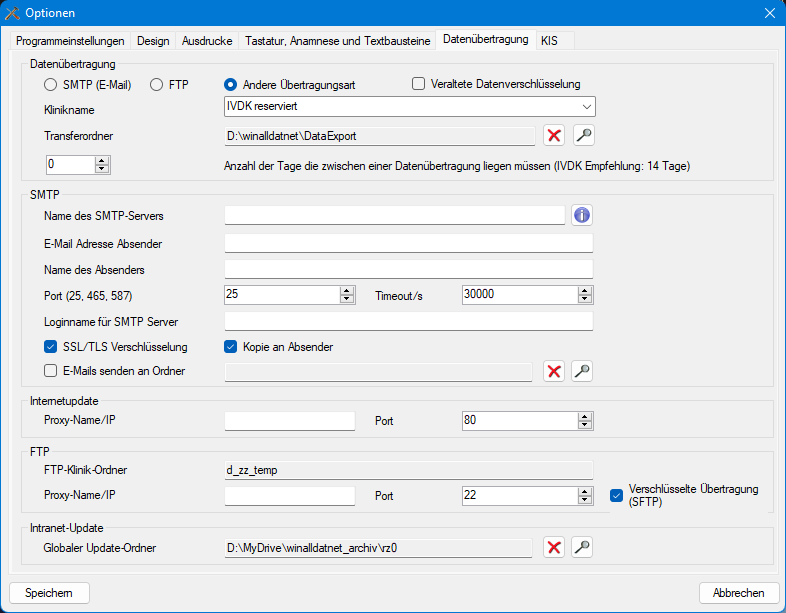Decrease the Timeout/s spinner value
The height and width of the screenshot is (613, 786).
pyautogui.click(x=585, y=299)
